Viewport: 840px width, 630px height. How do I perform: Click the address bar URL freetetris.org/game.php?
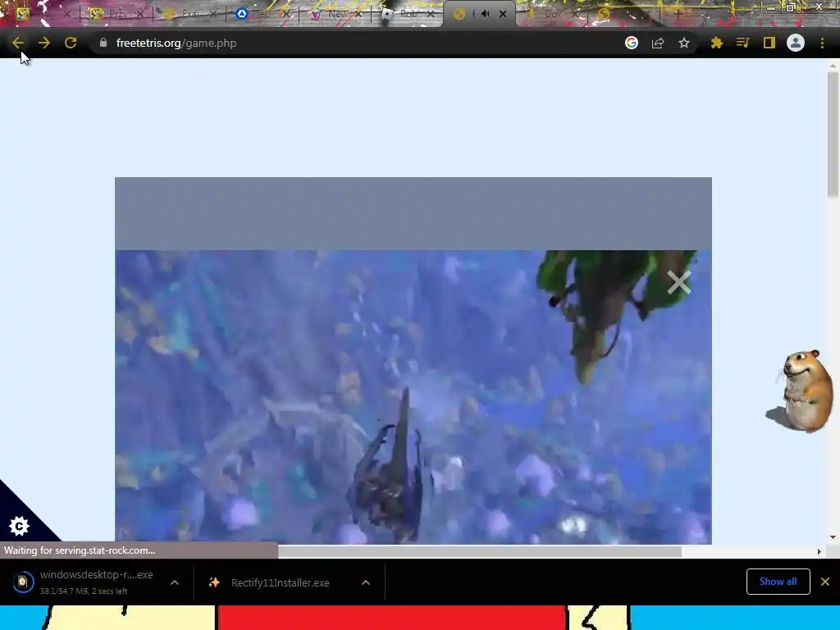(176, 43)
